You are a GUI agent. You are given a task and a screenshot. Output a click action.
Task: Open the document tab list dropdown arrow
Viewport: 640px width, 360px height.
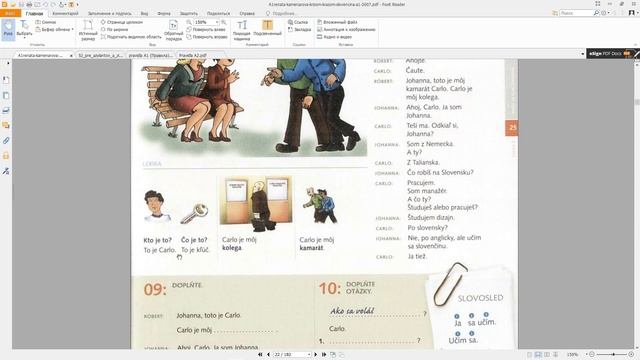582,54
